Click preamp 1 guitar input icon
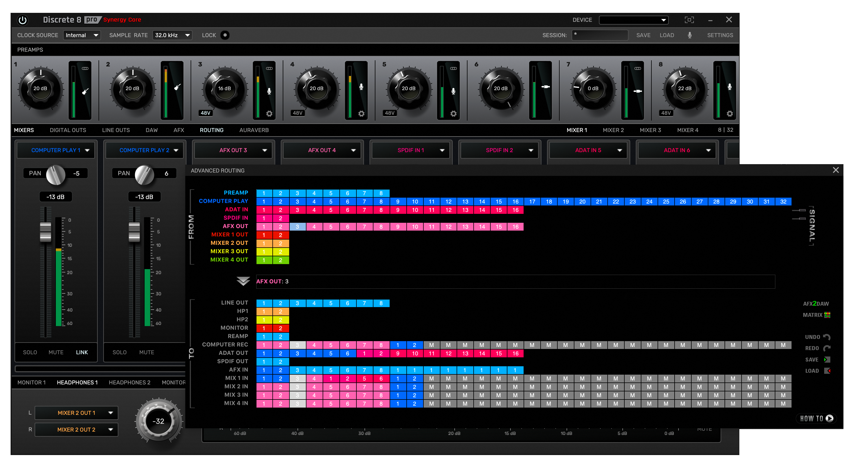 pos(85,91)
